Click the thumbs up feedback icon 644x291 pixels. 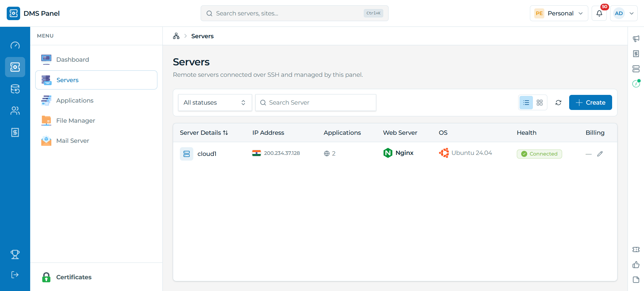click(x=636, y=265)
